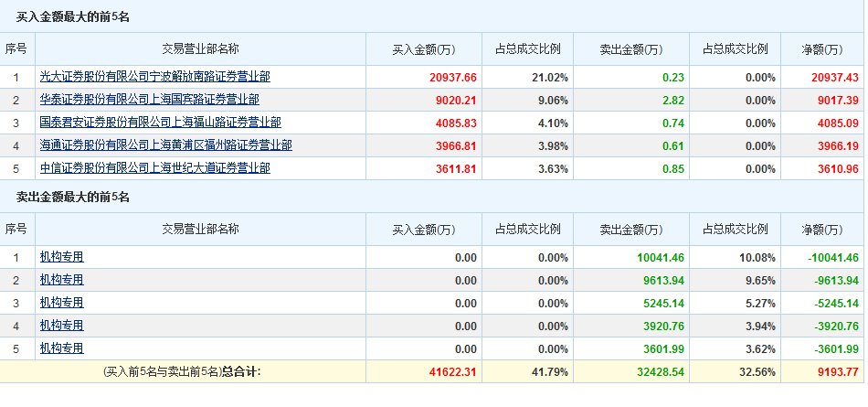Click 卖出金额(万) header in the bottom table
The width and height of the screenshot is (868, 407).
click(x=631, y=230)
